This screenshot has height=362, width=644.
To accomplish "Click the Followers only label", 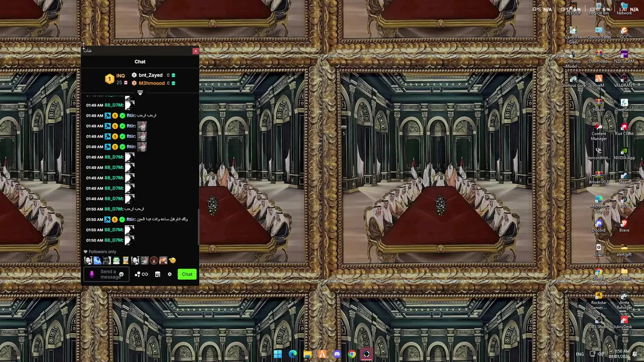I will pyautogui.click(x=102, y=251).
